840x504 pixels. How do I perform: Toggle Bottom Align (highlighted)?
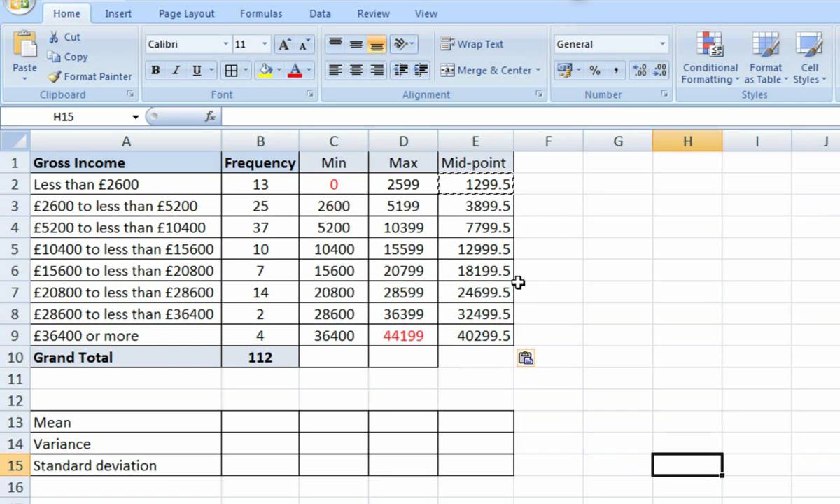pyautogui.click(x=377, y=44)
